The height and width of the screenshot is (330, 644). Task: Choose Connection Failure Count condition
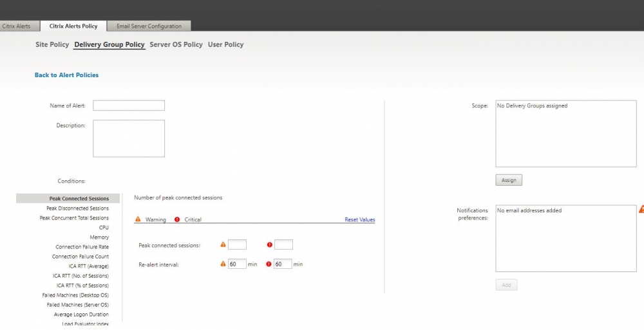pos(80,257)
